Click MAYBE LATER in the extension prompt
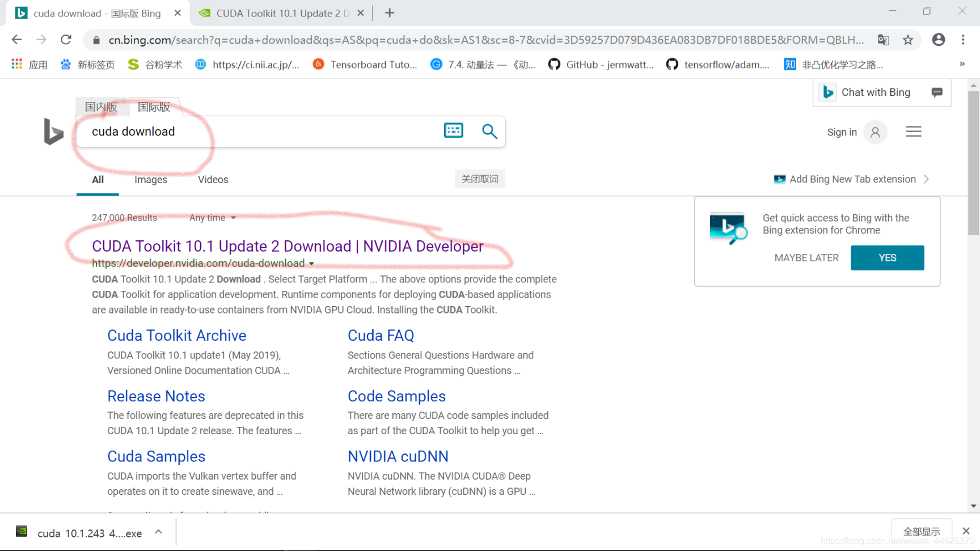 pos(806,258)
